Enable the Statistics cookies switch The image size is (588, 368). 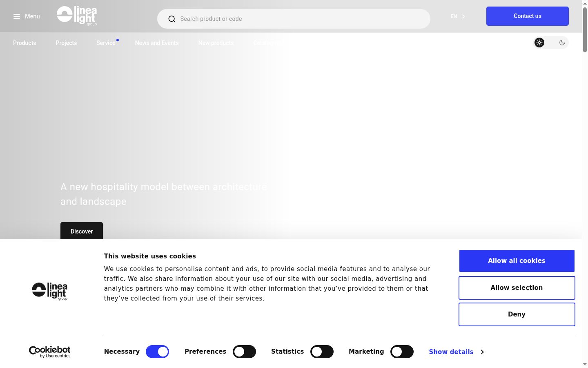322,352
